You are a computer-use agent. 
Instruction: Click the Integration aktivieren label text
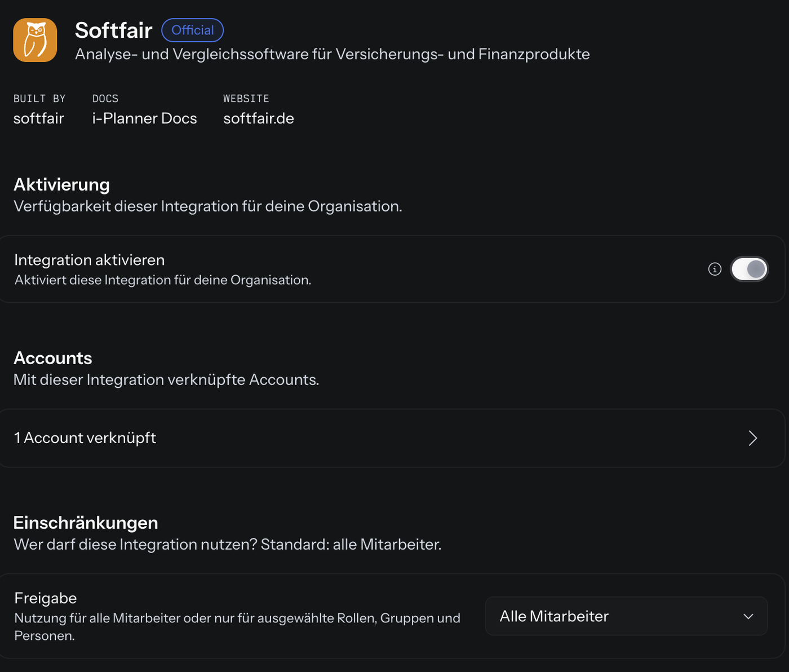pos(90,260)
